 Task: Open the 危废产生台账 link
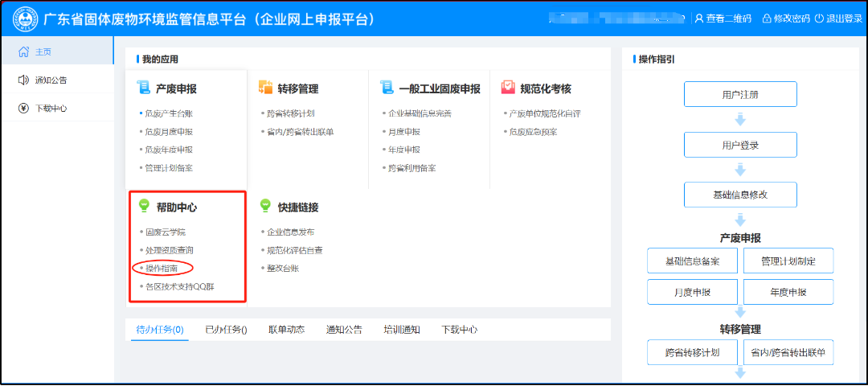pyautogui.click(x=169, y=113)
